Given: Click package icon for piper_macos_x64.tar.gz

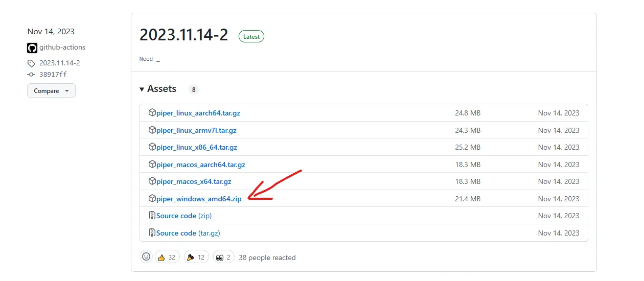Looking at the screenshot, I should (x=152, y=181).
